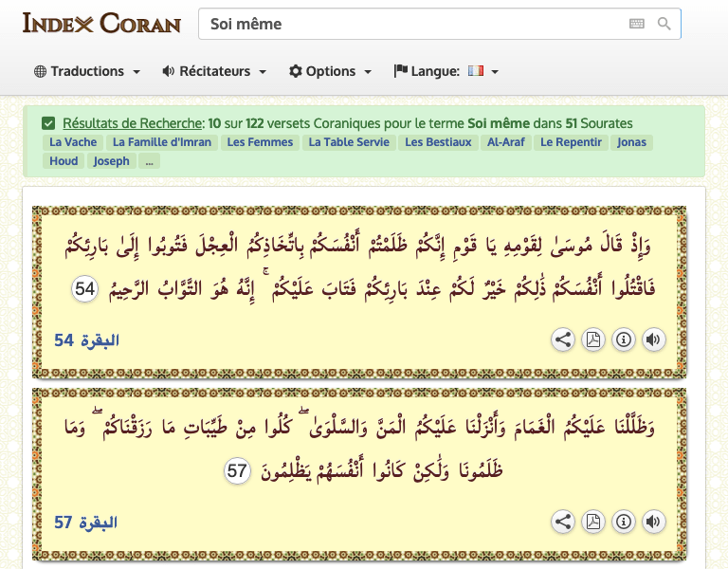The width and height of the screenshot is (728, 569).
Task: Click the Résultats de Recherche link
Action: (x=133, y=123)
